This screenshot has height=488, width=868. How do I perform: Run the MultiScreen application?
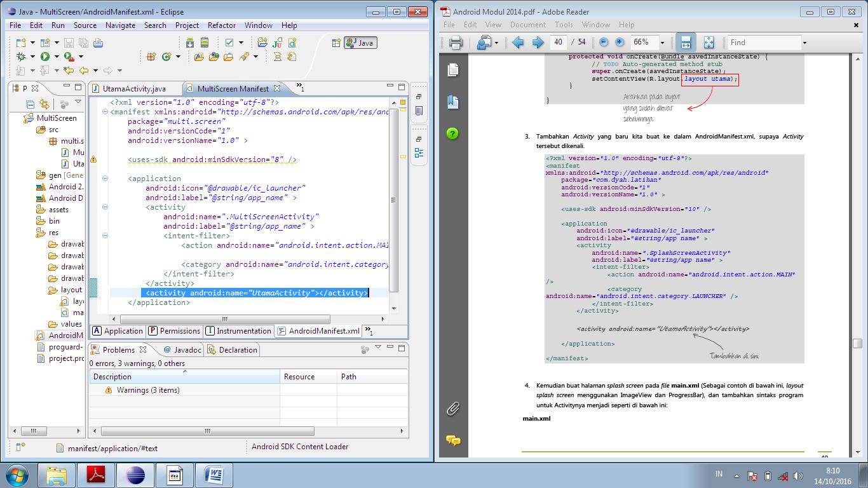46,56
